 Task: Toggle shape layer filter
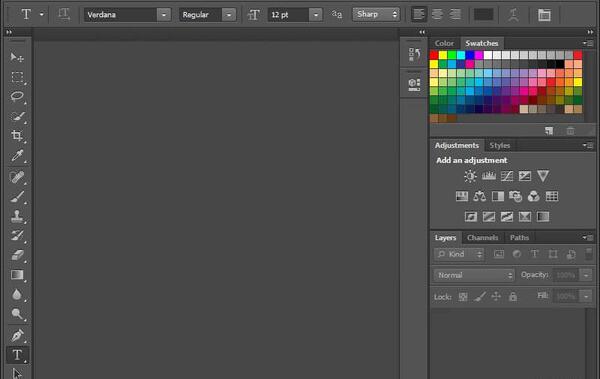pos(553,254)
